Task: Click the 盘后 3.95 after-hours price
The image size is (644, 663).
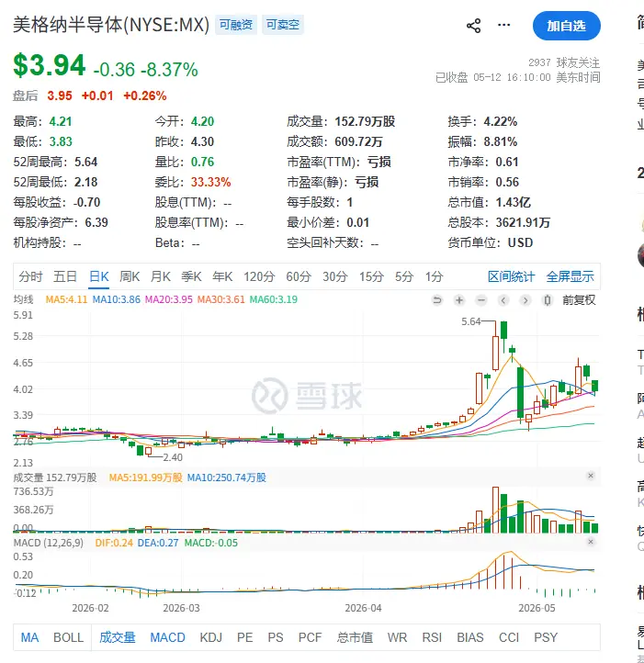Action: click(x=60, y=96)
